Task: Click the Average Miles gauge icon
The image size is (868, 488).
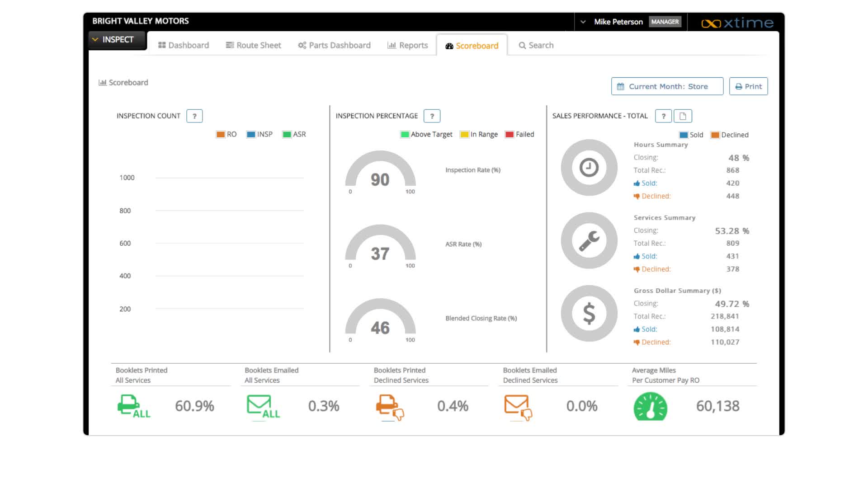Action: click(x=650, y=407)
